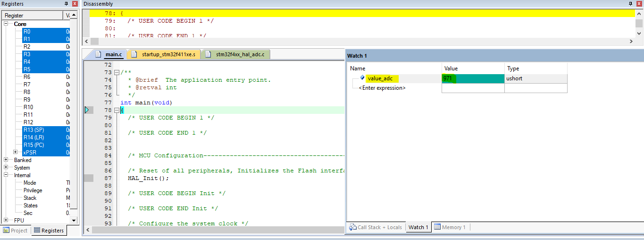Viewport: 644px width, 240px height.
Task: Click the Disassembly horizontal scrollbar right arrow
Action: click(631, 42)
